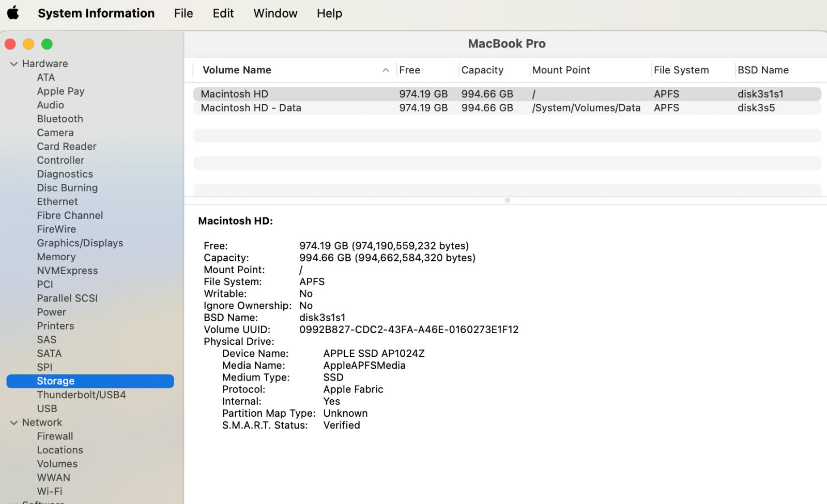Collapse the Network section
The height and width of the screenshot is (504, 827).
point(14,423)
